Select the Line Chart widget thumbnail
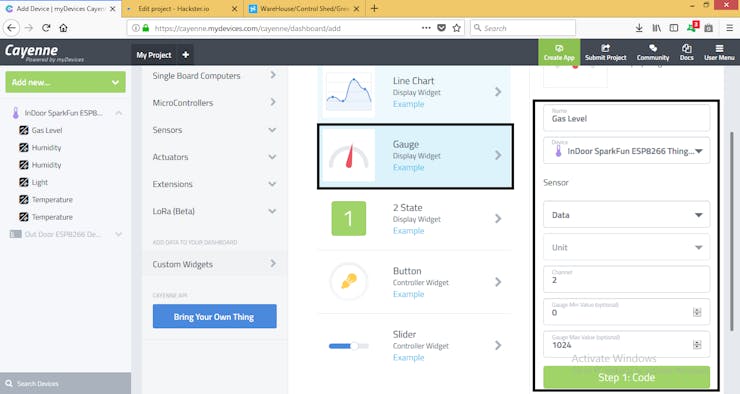The image size is (740, 394). [x=349, y=92]
